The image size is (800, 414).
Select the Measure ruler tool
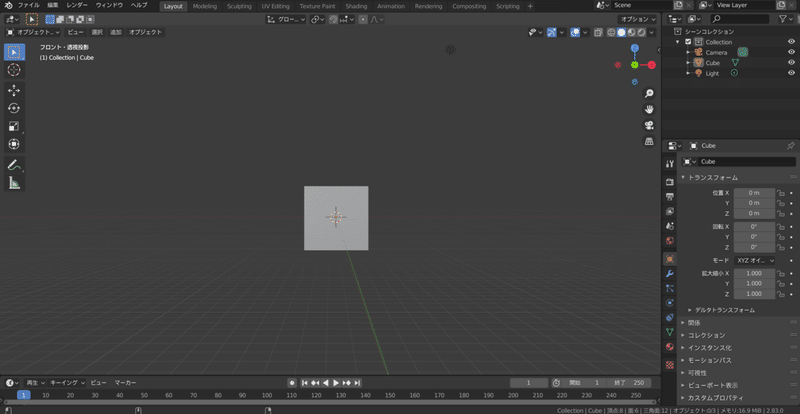pyautogui.click(x=14, y=182)
